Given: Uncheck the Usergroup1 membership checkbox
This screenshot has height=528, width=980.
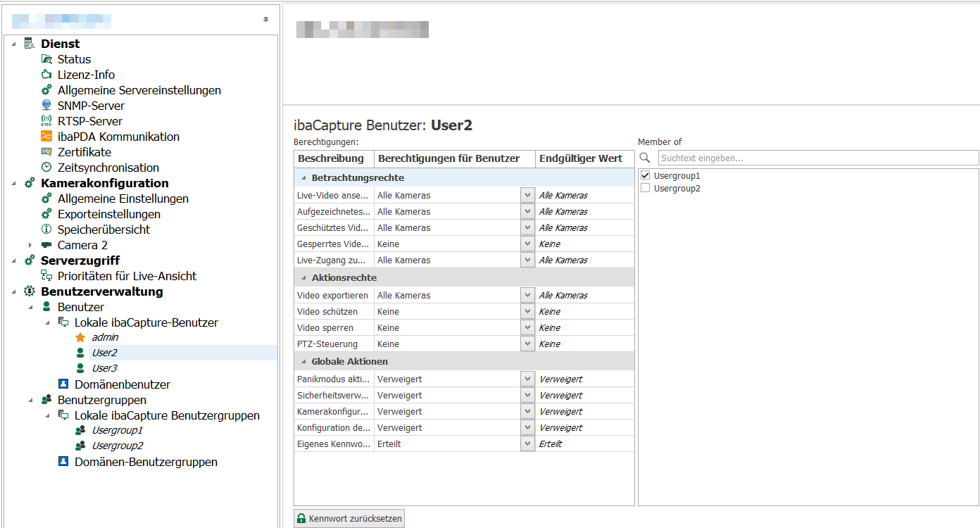Looking at the screenshot, I should pyautogui.click(x=645, y=175).
